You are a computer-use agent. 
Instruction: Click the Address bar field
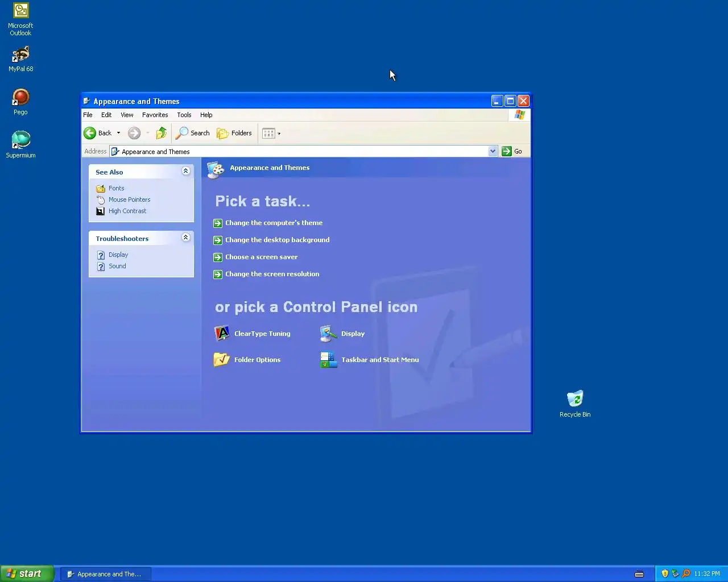pos(304,151)
